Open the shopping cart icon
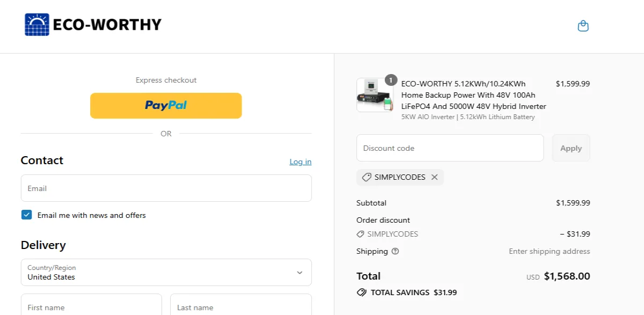Screen dimensions: 644x315 tap(583, 25)
